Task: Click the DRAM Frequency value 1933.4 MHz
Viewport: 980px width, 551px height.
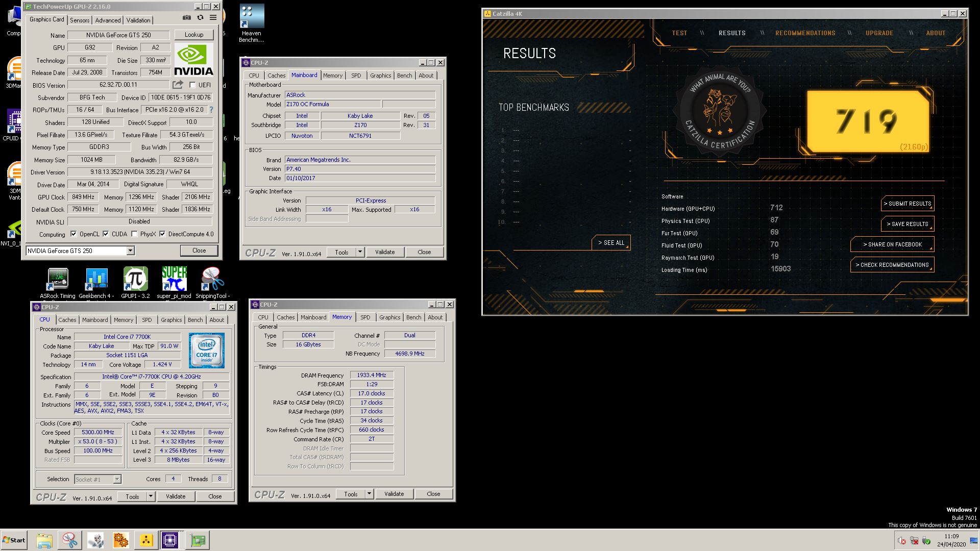Action: [372, 375]
